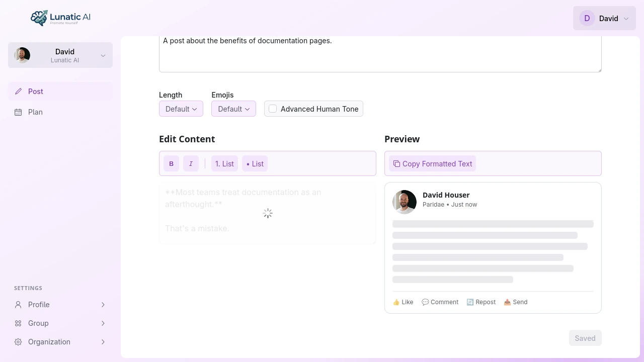Click the Repost icon in preview
644x362 pixels.
pos(470,302)
